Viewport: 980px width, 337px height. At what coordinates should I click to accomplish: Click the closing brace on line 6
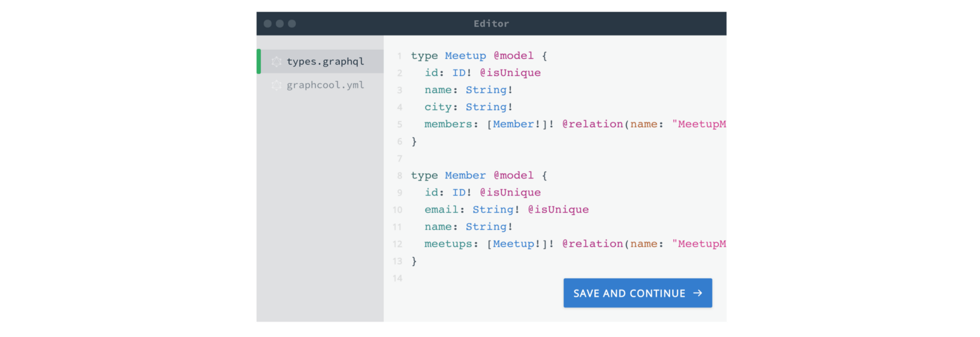[414, 141]
